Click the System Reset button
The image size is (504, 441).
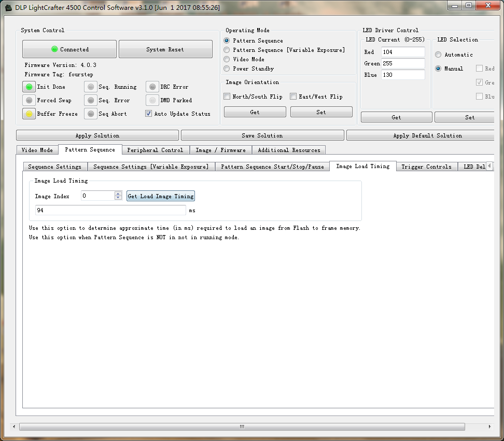165,49
